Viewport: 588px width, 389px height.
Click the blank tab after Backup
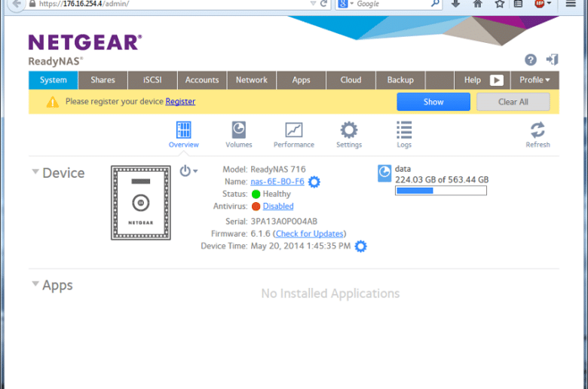point(439,80)
